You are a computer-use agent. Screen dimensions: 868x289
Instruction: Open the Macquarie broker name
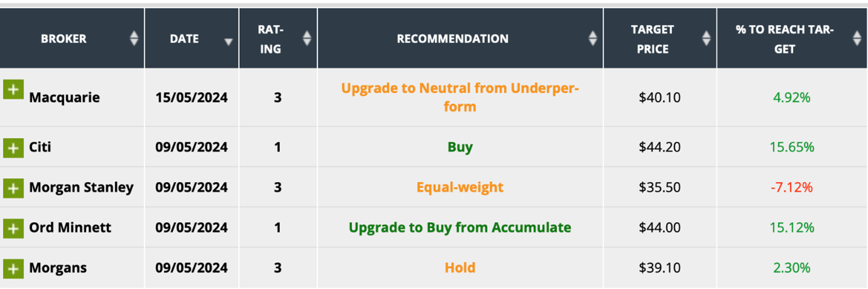(x=64, y=98)
